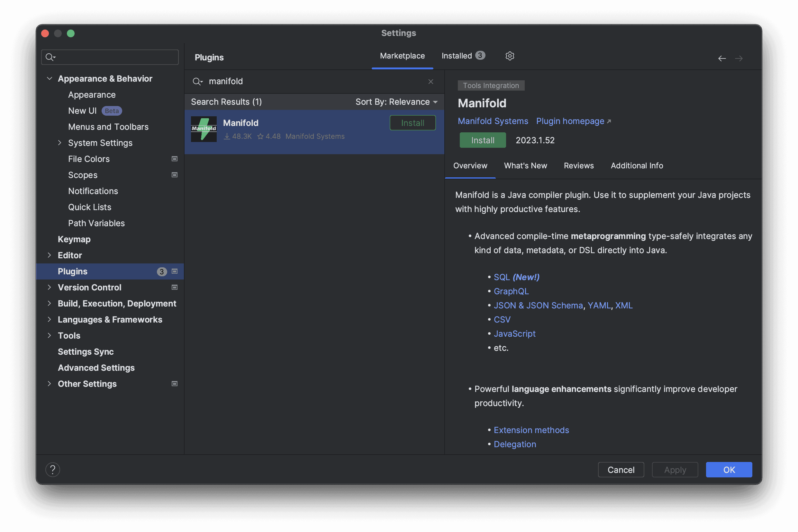Click the Apply button
The image size is (798, 532).
click(675, 470)
